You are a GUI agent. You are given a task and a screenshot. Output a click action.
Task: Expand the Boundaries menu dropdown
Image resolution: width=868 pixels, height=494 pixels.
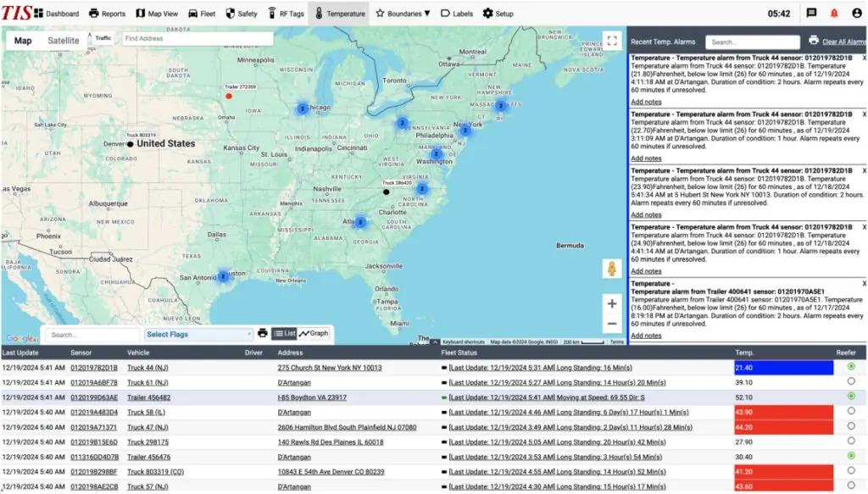pyautogui.click(x=403, y=14)
